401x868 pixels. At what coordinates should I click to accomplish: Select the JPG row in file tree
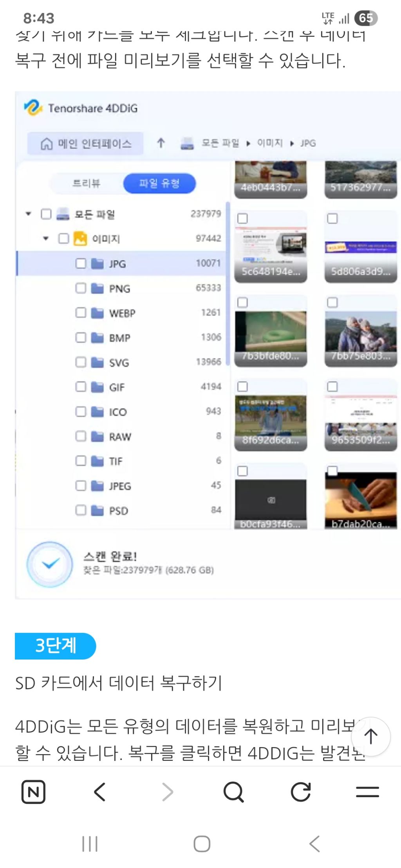[x=121, y=263]
